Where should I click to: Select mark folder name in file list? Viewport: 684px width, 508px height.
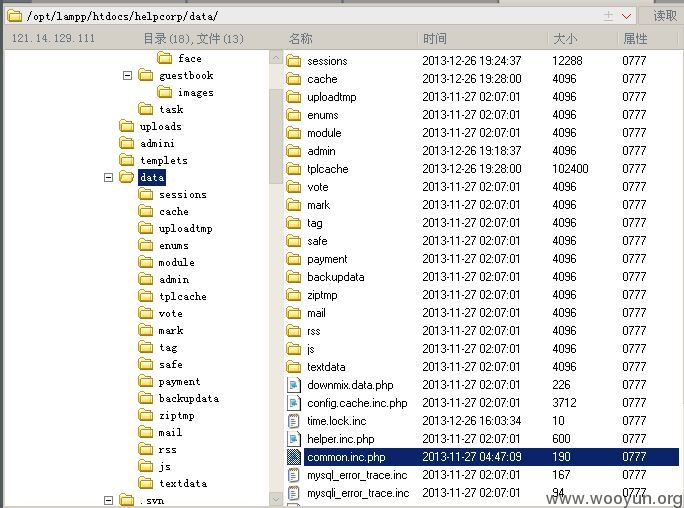point(318,205)
